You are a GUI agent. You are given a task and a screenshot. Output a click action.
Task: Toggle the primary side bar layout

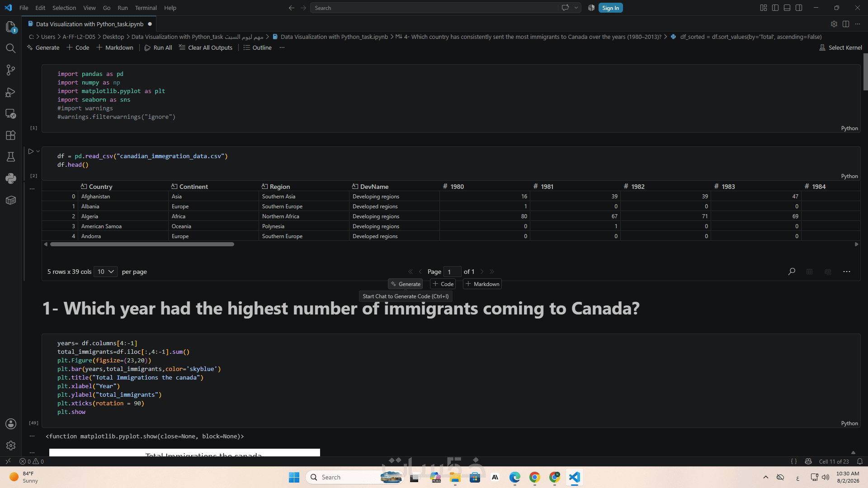pos(775,8)
